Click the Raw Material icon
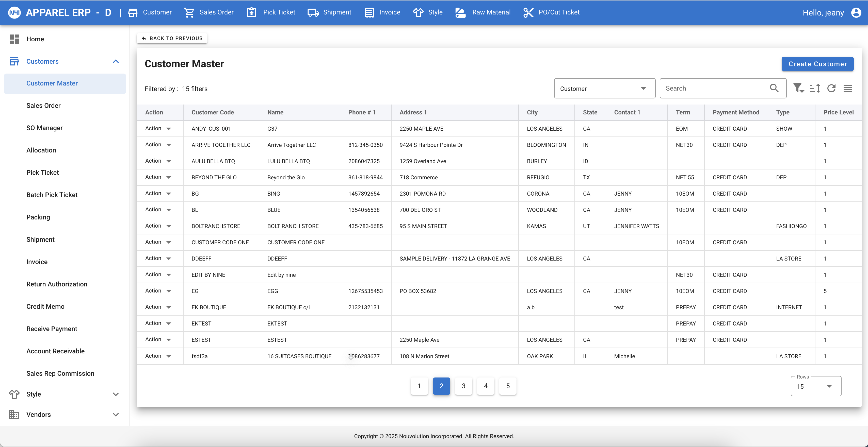This screenshot has width=868, height=447. tap(460, 12)
